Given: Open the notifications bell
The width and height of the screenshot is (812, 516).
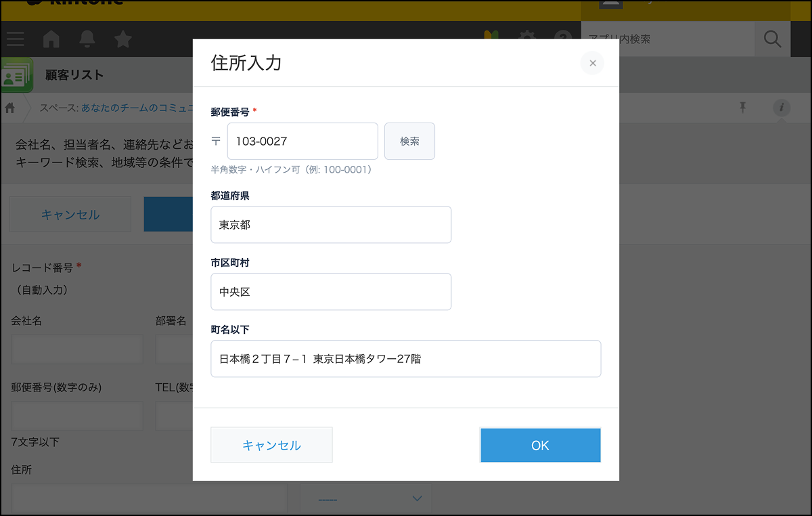Looking at the screenshot, I should (x=87, y=39).
